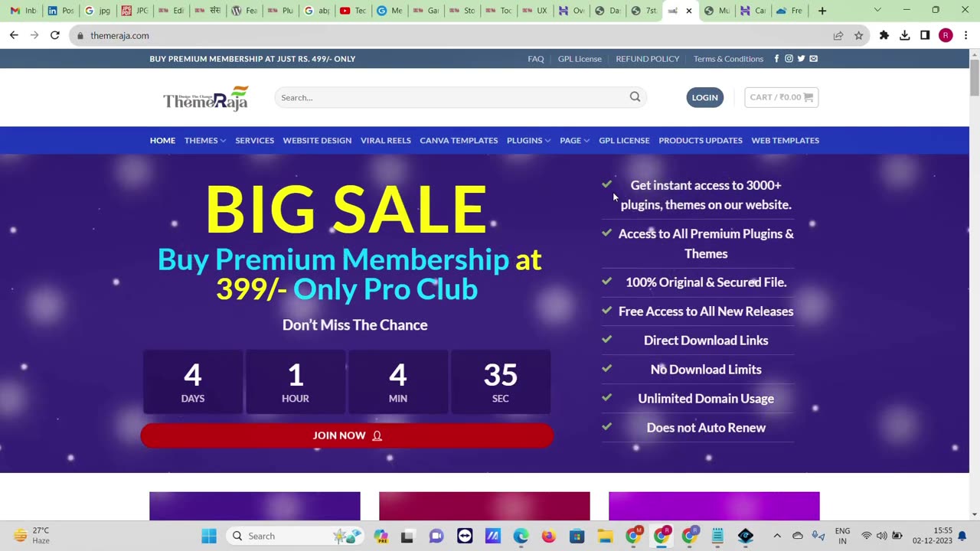The width and height of the screenshot is (980, 551).
Task: Open File Explorer from the taskbar
Action: [x=605, y=536]
